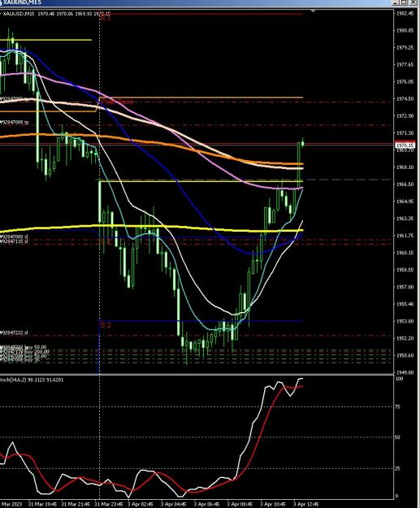Click price scale value 1976.05
This screenshot has width=420, height=508.
[405, 81]
